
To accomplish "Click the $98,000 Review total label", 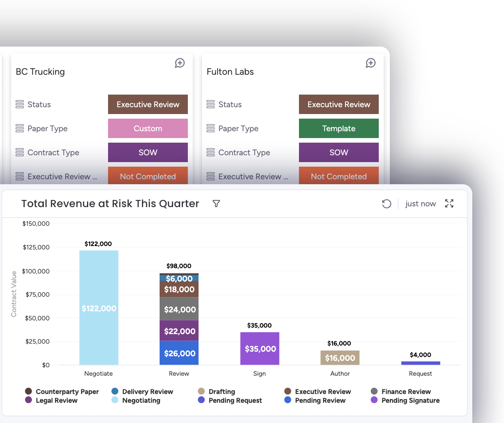I will 179,266.
